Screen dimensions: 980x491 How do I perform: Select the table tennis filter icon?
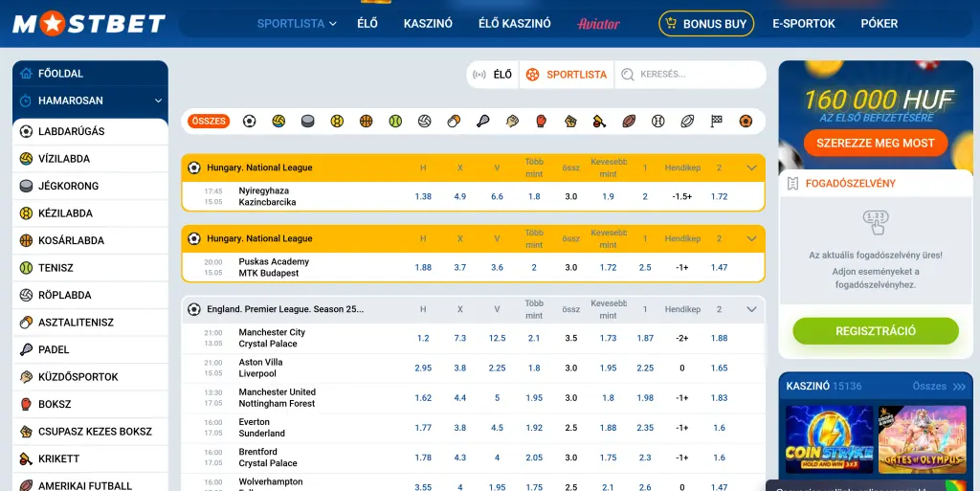[x=454, y=122]
